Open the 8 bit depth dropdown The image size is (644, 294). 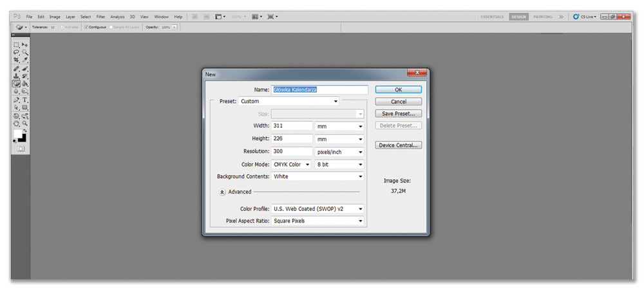coord(339,165)
